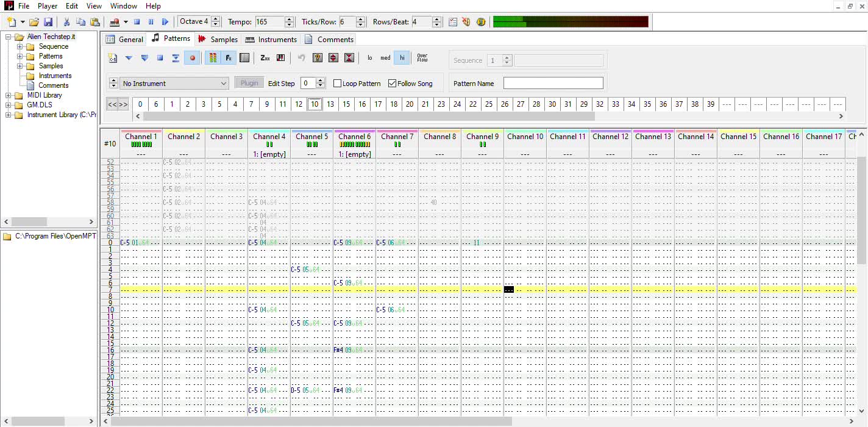The width and height of the screenshot is (868, 427).
Task: Increase the Tempo spinner value
Action: (289, 19)
